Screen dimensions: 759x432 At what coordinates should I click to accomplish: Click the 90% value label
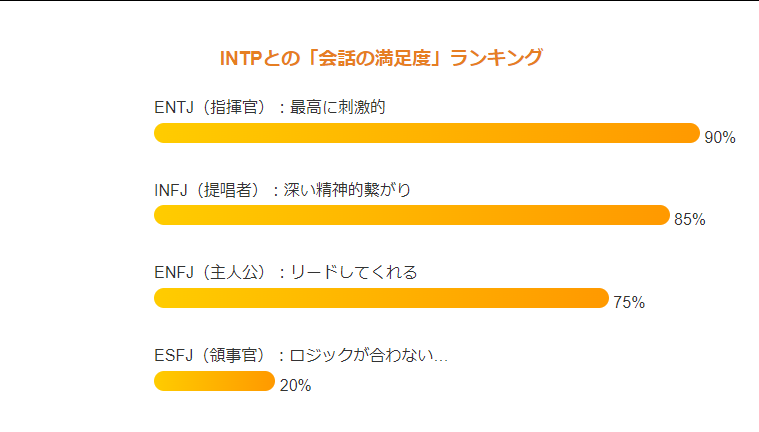tap(720, 138)
